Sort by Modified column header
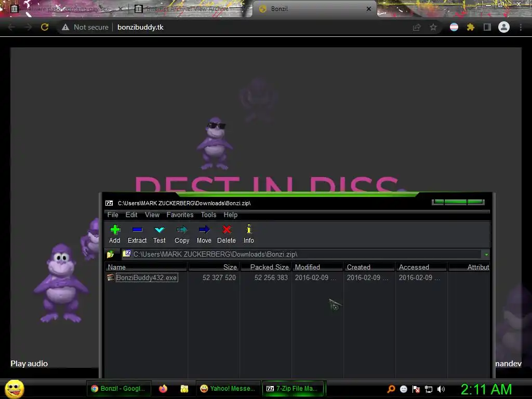532x399 pixels. [317, 267]
